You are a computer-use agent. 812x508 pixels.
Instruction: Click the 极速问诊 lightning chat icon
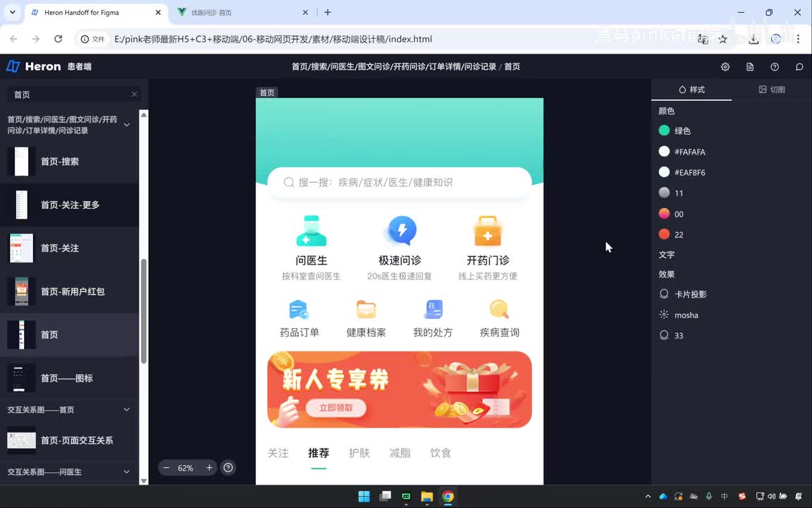click(x=401, y=231)
